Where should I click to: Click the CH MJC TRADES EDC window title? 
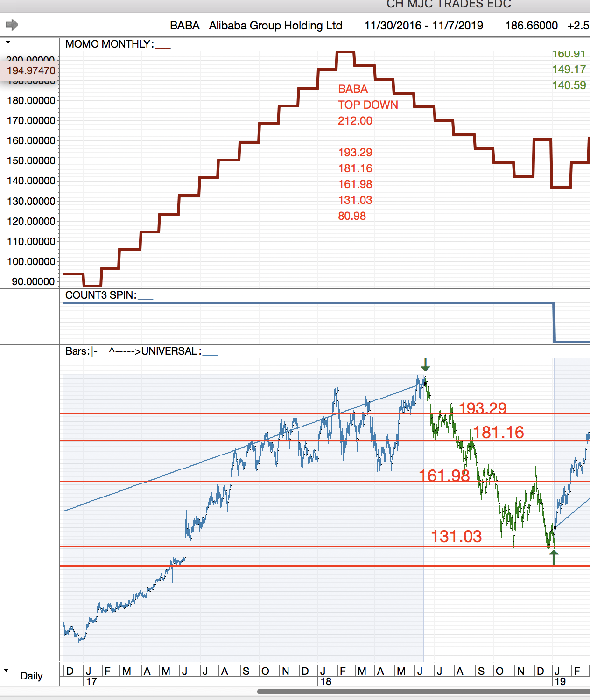point(449,4)
